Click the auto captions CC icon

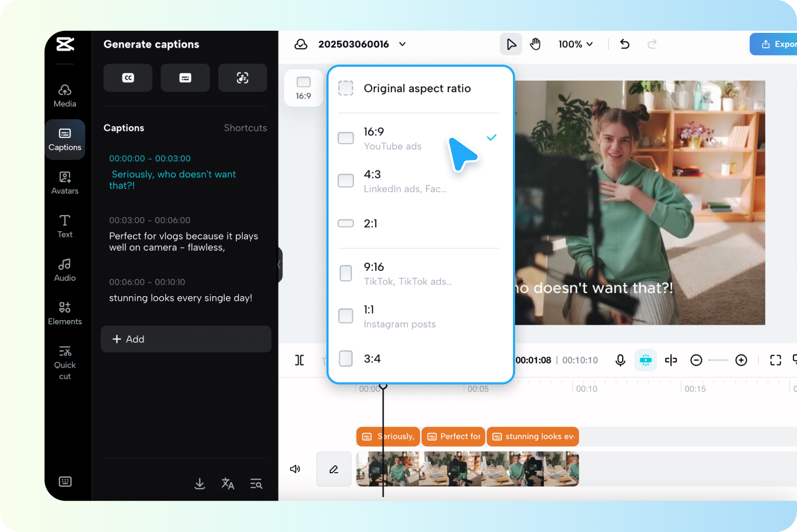tap(128, 77)
